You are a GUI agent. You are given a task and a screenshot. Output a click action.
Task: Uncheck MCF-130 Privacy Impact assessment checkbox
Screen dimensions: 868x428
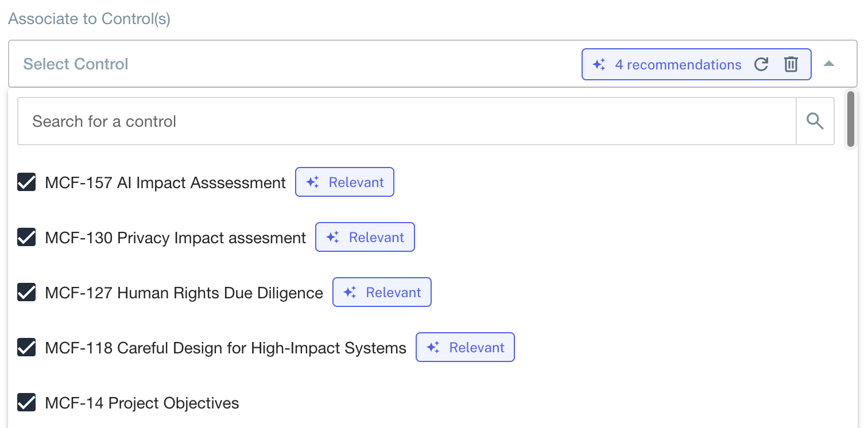coord(26,238)
